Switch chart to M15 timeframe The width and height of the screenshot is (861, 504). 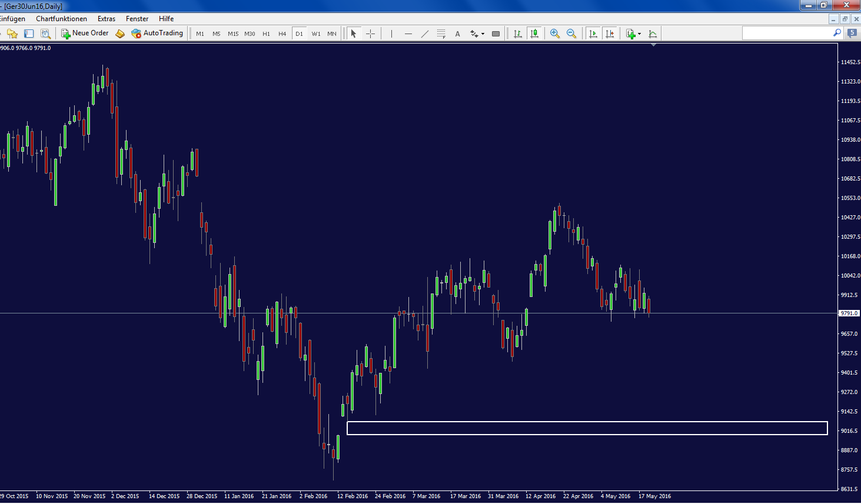coord(233,34)
